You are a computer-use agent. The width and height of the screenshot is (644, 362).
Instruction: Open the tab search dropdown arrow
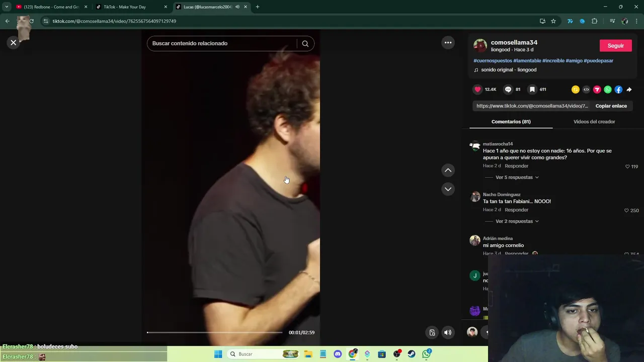click(x=7, y=7)
